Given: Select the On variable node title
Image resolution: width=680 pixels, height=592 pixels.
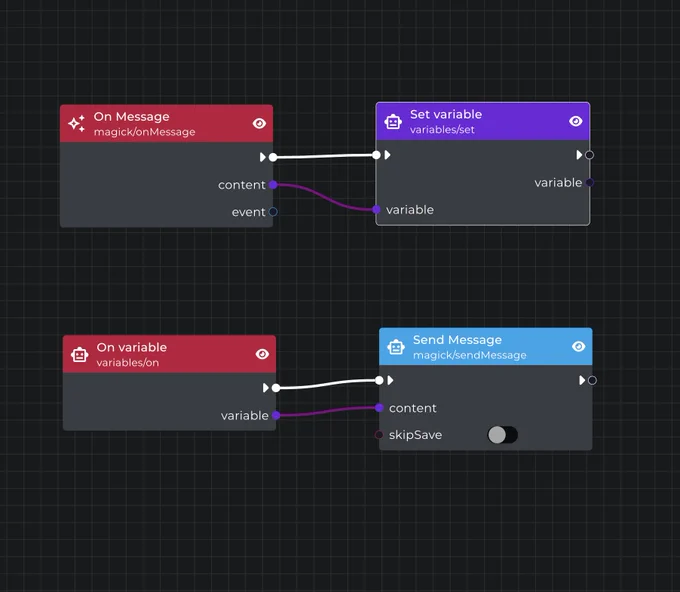Looking at the screenshot, I should coord(131,347).
